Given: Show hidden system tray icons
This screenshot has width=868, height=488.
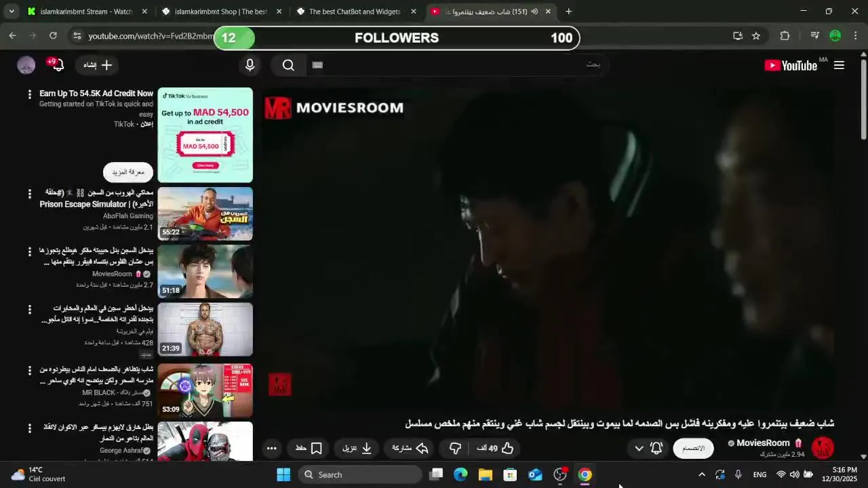Looking at the screenshot, I should click(702, 474).
